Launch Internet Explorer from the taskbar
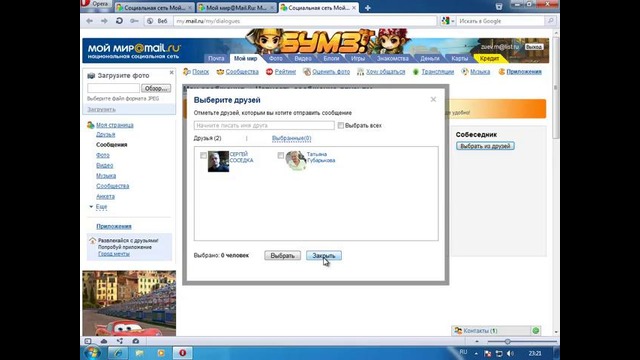This screenshot has height=360, width=640. [x=118, y=353]
